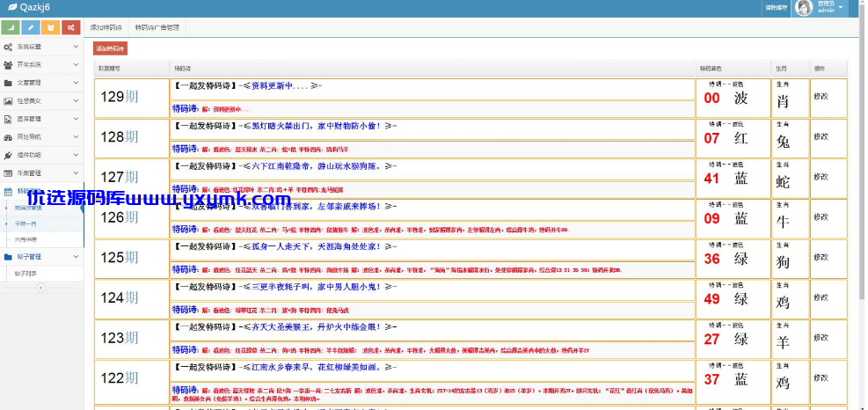This screenshot has width=868, height=410.
Task: Open the 特码诗管理 submenu item
Action: point(27,209)
